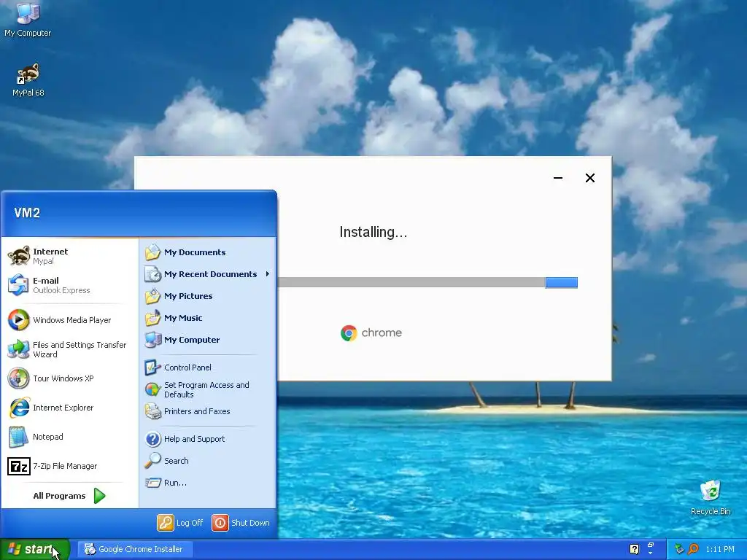Click the 1:11 PM clock
This screenshot has height=560, width=747.
[720, 549]
